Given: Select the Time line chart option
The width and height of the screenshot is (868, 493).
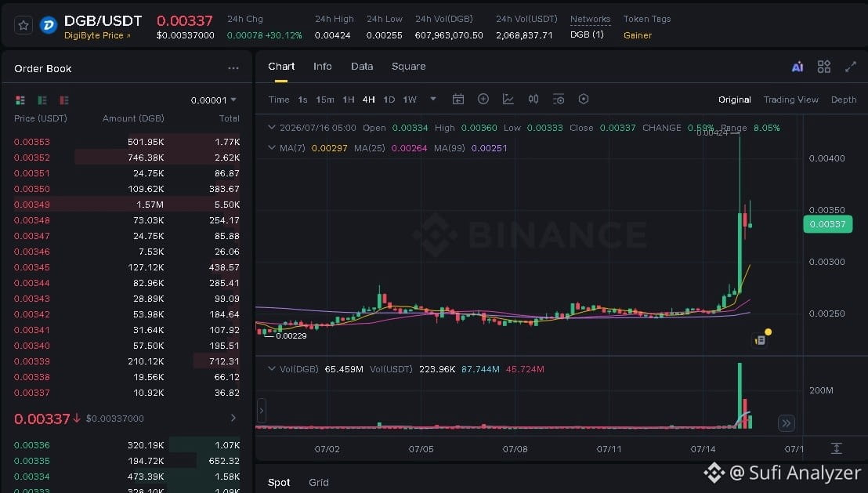Looking at the screenshot, I should pos(279,100).
